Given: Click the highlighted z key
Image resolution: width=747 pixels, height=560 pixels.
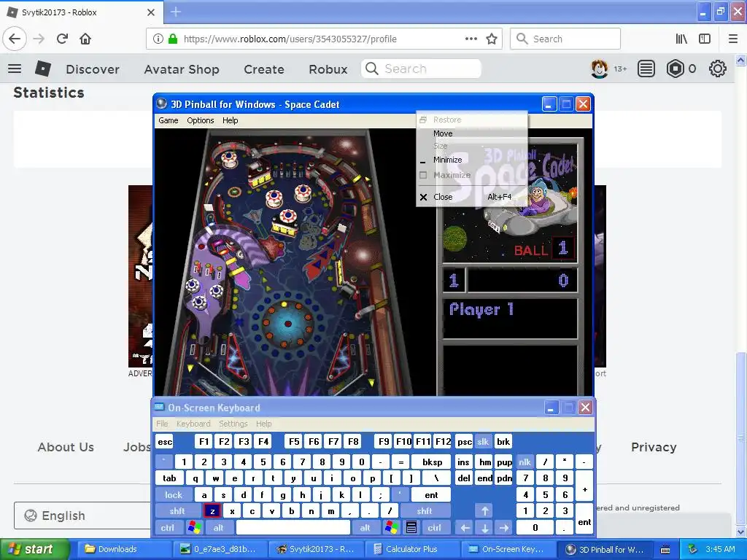Looking at the screenshot, I should [x=212, y=511].
